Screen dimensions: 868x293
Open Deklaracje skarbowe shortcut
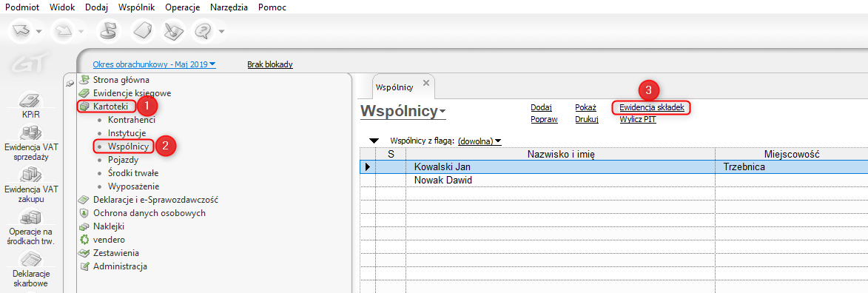click(x=32, y=269)
